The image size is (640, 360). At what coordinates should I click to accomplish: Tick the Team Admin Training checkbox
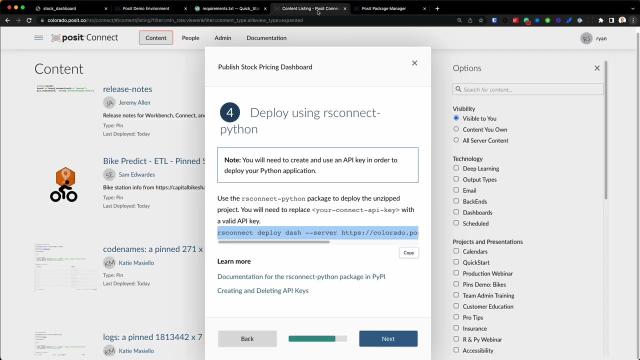coord(456,295)
